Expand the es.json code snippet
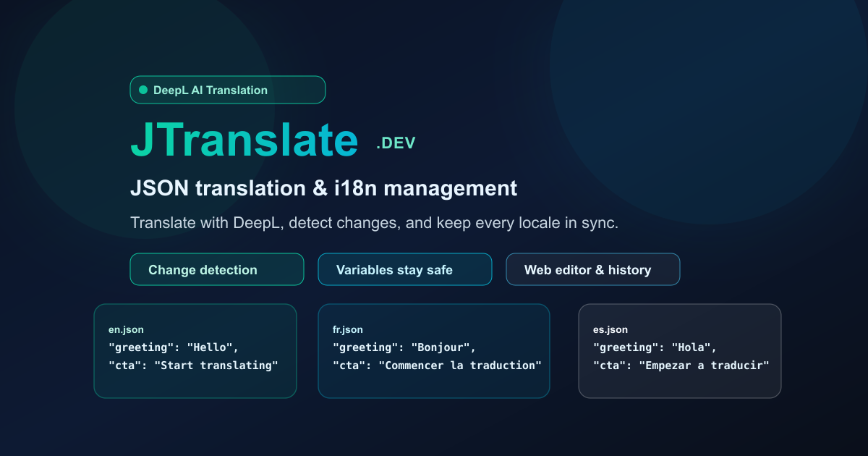The image size is (868, 456). tap(680, 356)
